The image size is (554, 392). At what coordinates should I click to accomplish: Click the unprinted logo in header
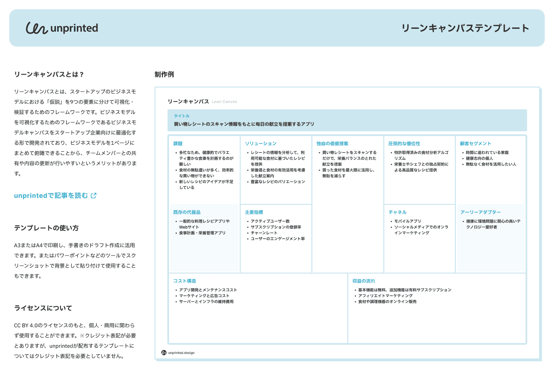(x=62, y=28)
